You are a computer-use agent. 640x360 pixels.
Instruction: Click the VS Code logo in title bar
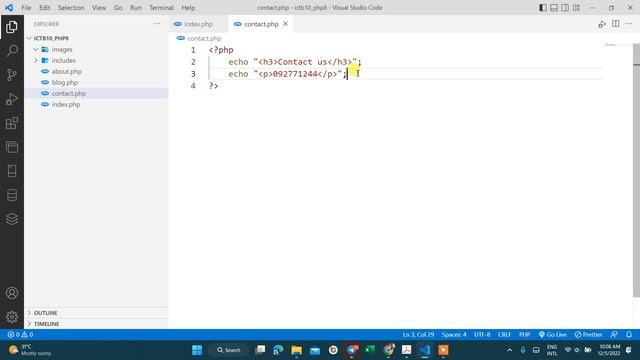click(x=9, y=7)
